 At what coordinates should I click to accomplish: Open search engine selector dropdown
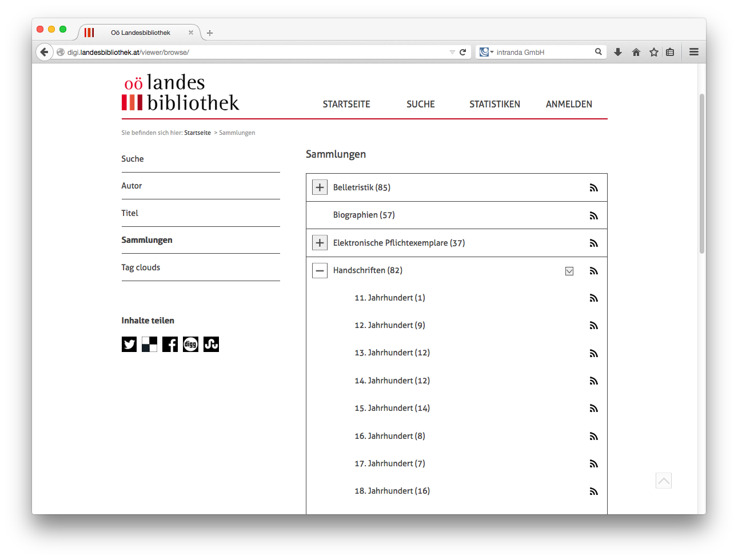coord(486,52)
